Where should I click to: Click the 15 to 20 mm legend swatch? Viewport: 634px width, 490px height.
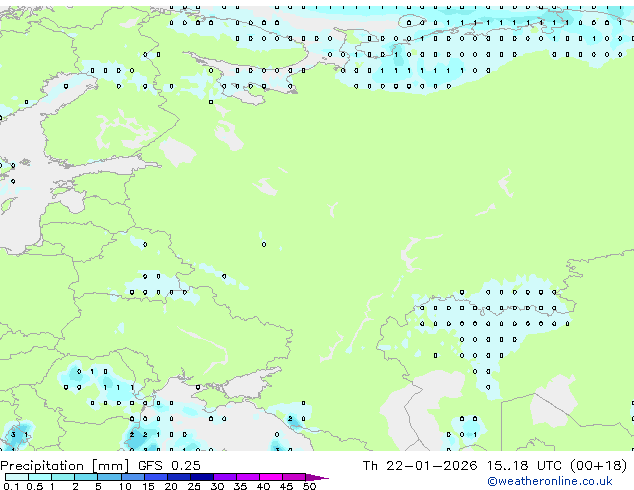click(156, 477)
